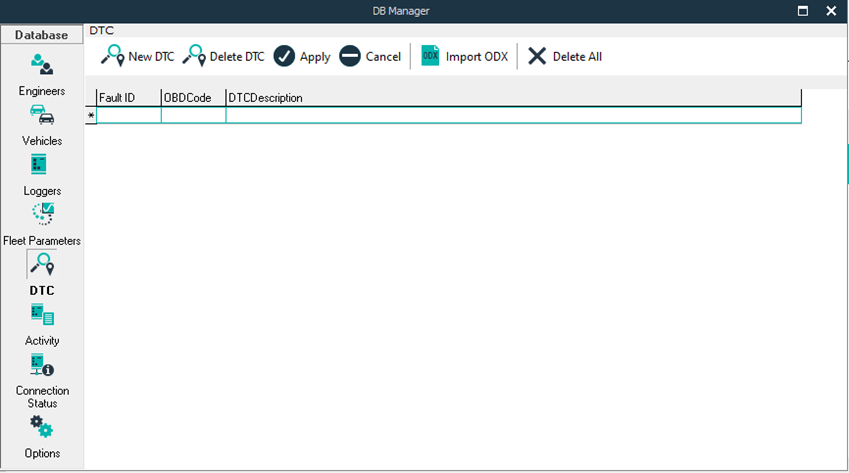Open the Engineers database section icon
849x473 pixels.
[x=41, y=66]
